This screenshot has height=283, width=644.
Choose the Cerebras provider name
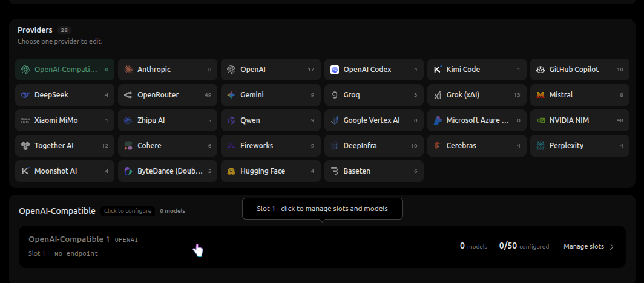[461, 146]
